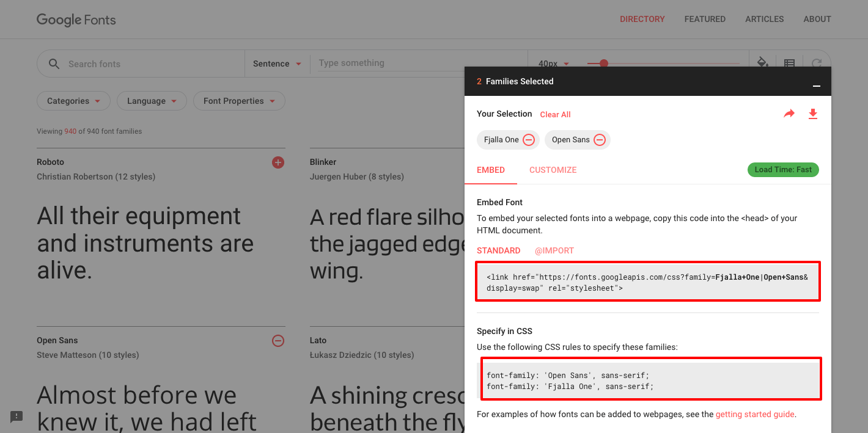
Task: Open the Language filter dropdown
Action: [x=152, y=101]
